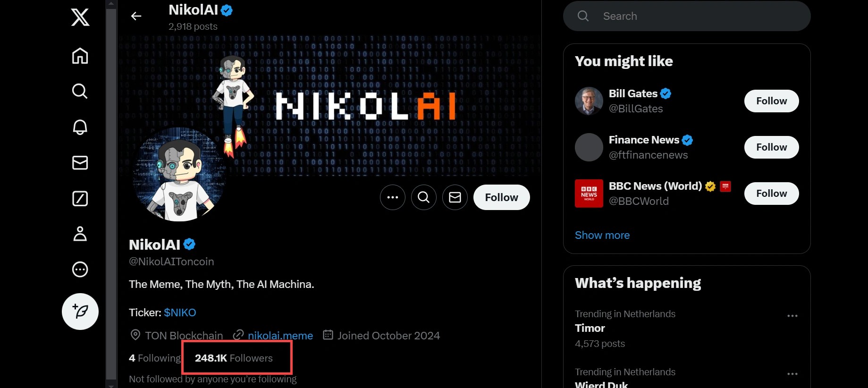
Task: Open Grok via the slashed square icon
Action: click(x=80, y=199)
